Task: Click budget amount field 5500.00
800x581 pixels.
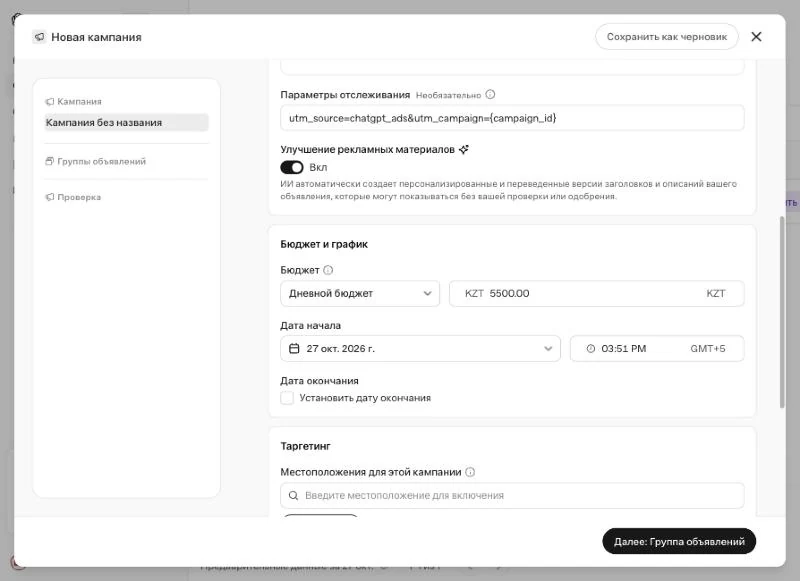Action: pyautogui.click(x=596, y=293)
